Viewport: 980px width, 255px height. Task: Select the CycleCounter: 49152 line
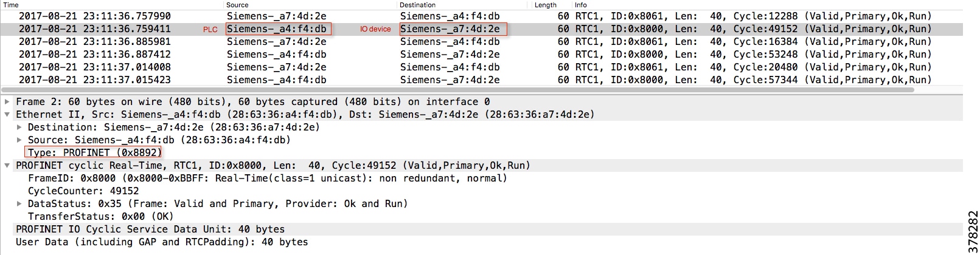(83, 191)
